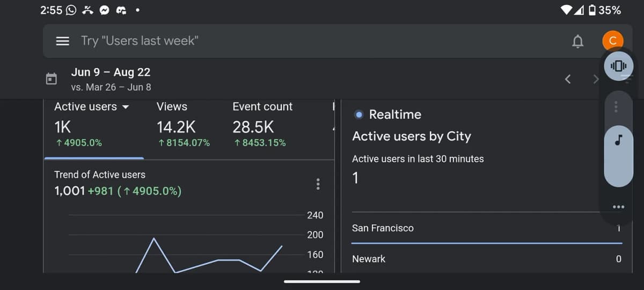This screenshot has height=290, width=644.
Task: Tap the calendar date range icon
Action: (x=51, y=79)
